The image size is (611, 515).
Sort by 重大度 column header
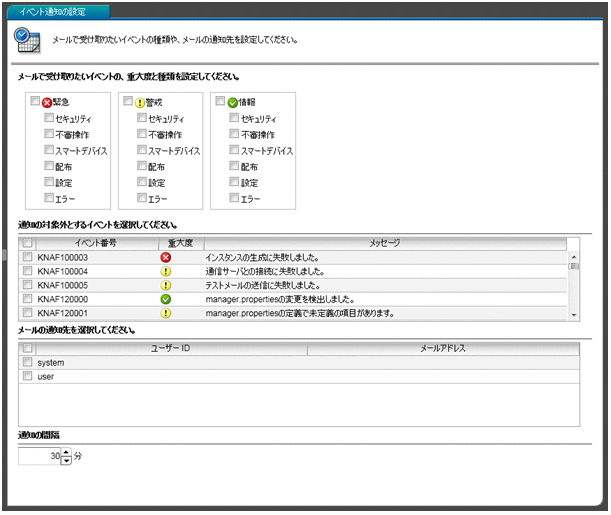click(181, 243)
